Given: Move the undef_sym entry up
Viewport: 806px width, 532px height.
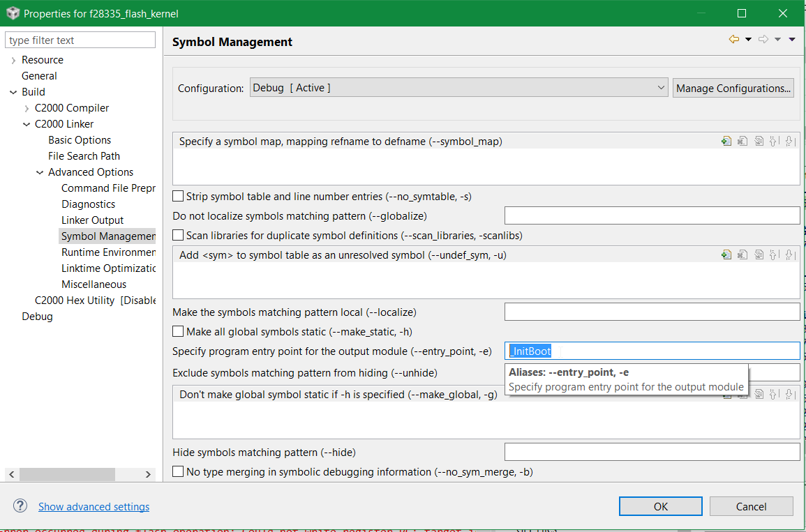Looking at the screenshot, I should click(x=773, y=254).
